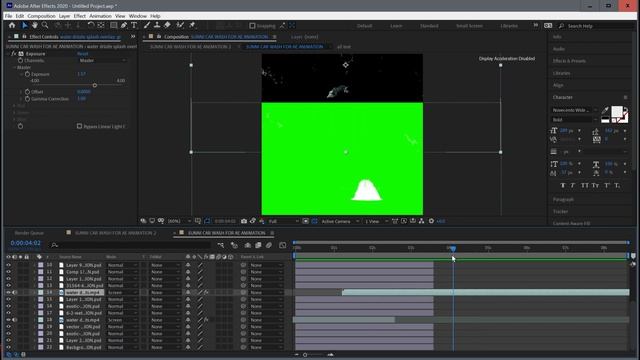Open the Layer menu
640x360 pixels.
click(64, 16)
